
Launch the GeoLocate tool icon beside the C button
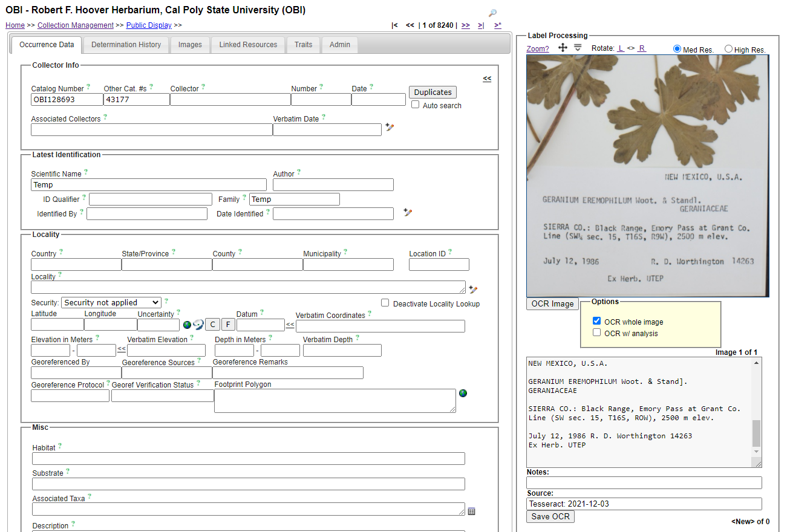tap(198, 325)
